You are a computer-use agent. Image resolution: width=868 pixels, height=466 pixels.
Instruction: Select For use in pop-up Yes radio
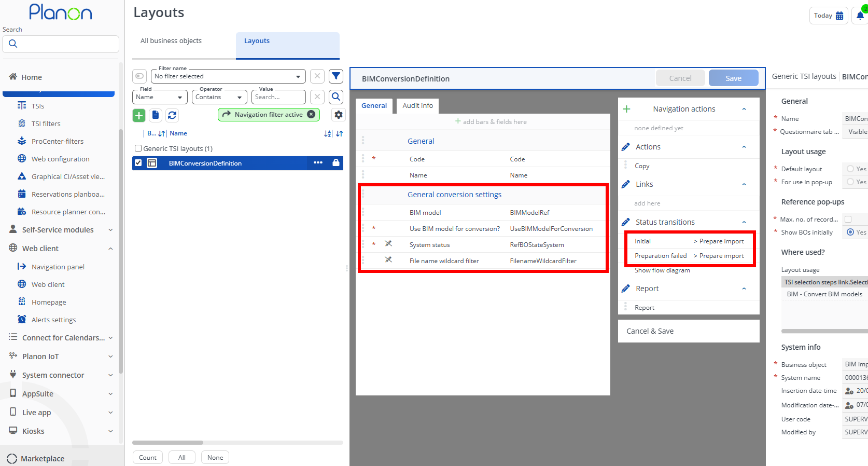[x=850, y=182]
